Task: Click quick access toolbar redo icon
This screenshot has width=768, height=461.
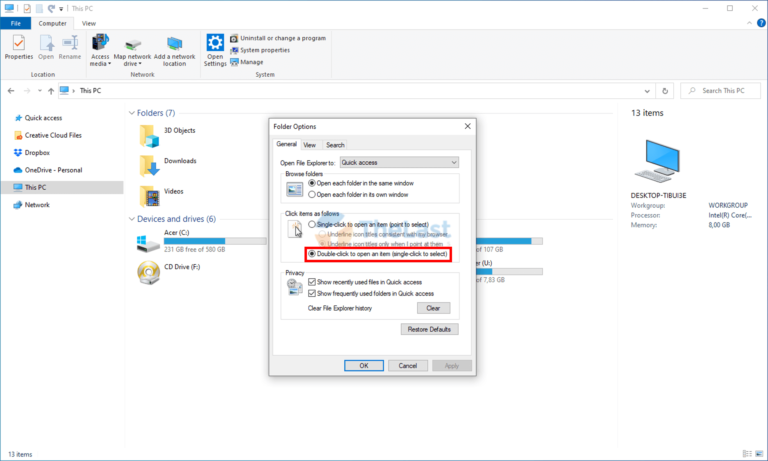Action: coord(51,8)
